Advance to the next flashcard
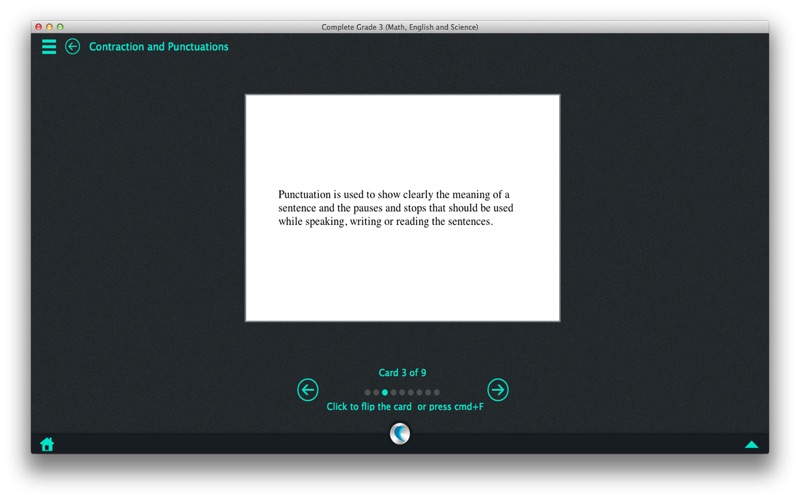The width and height of the screenshot is (800, 500). (497, 390)
